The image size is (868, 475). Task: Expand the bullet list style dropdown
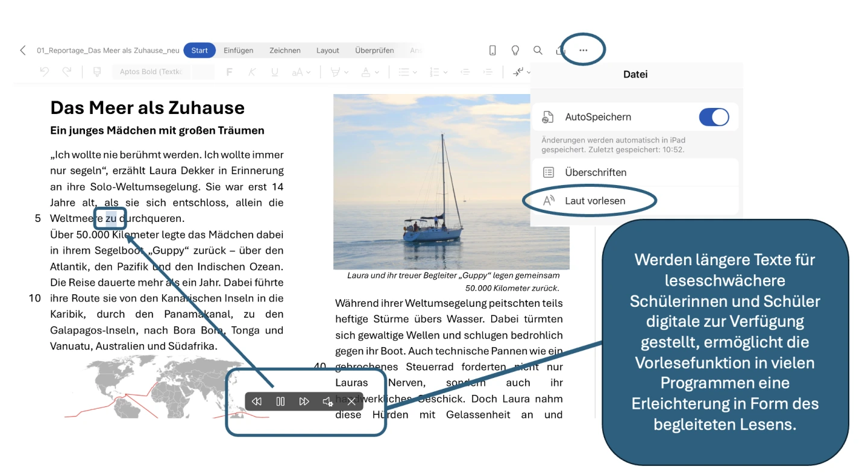pyautogui.click(x=408, y=72)
